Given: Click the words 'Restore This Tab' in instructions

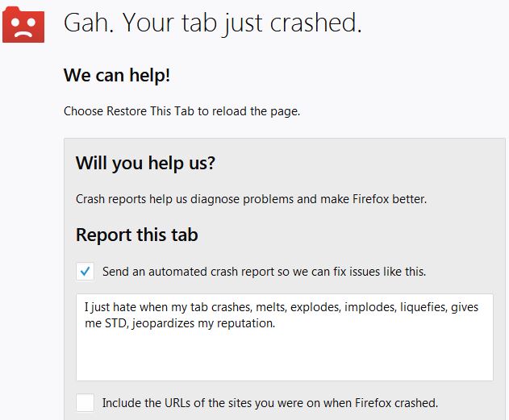Looking at the screenshot, I should (150, 111).
